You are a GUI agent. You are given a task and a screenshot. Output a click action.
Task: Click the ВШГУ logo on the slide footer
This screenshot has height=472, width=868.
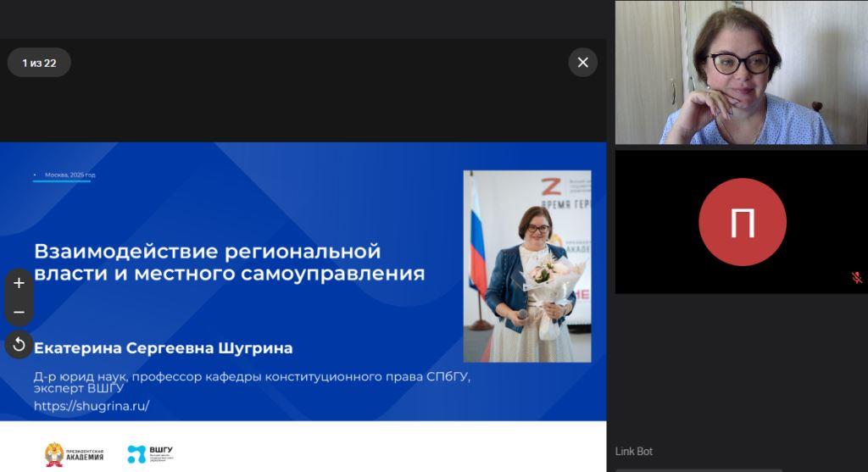click(149, 454)
